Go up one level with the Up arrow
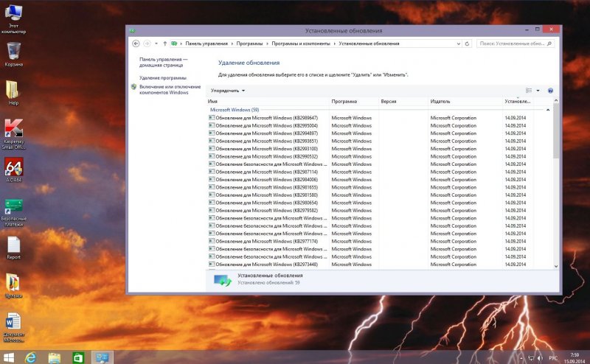The height and width of the screenshot is (364, 590). pos(164,43)
